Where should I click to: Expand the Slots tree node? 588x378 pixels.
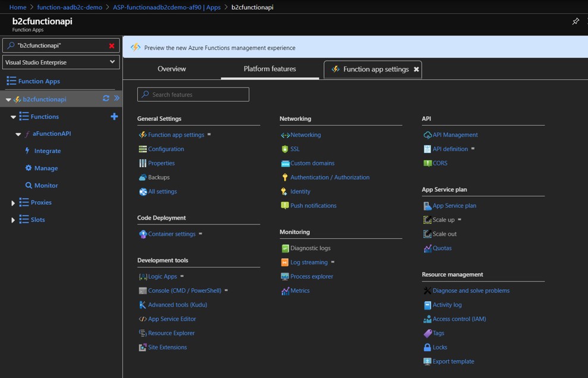click(x=12, y=220)
